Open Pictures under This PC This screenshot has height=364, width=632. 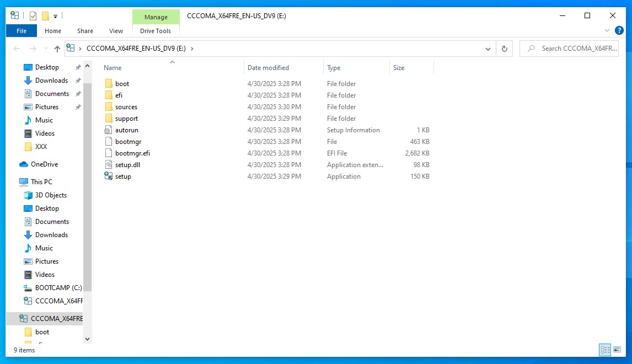coord(47,261)
